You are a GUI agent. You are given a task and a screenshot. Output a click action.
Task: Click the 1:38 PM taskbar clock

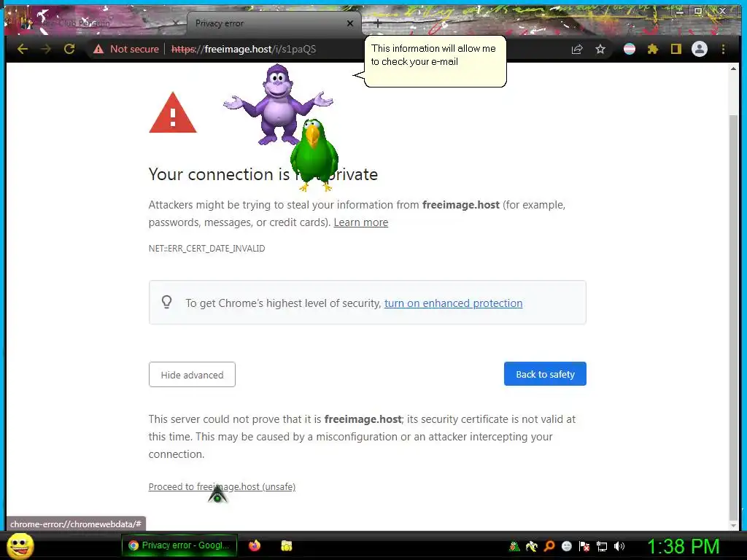(683, 546)
